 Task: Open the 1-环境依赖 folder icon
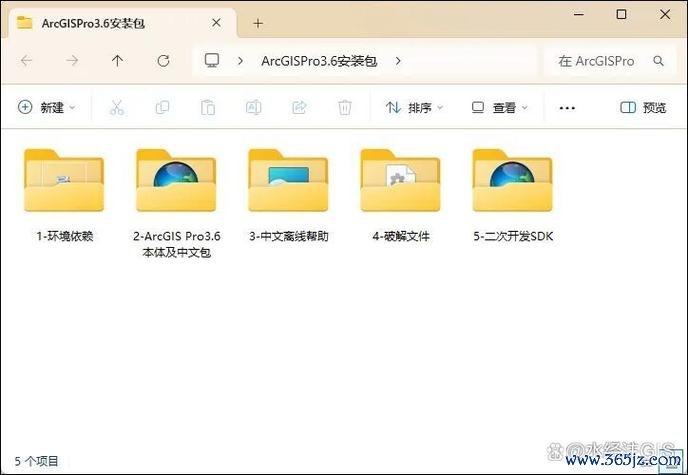[x=64, y=180]
